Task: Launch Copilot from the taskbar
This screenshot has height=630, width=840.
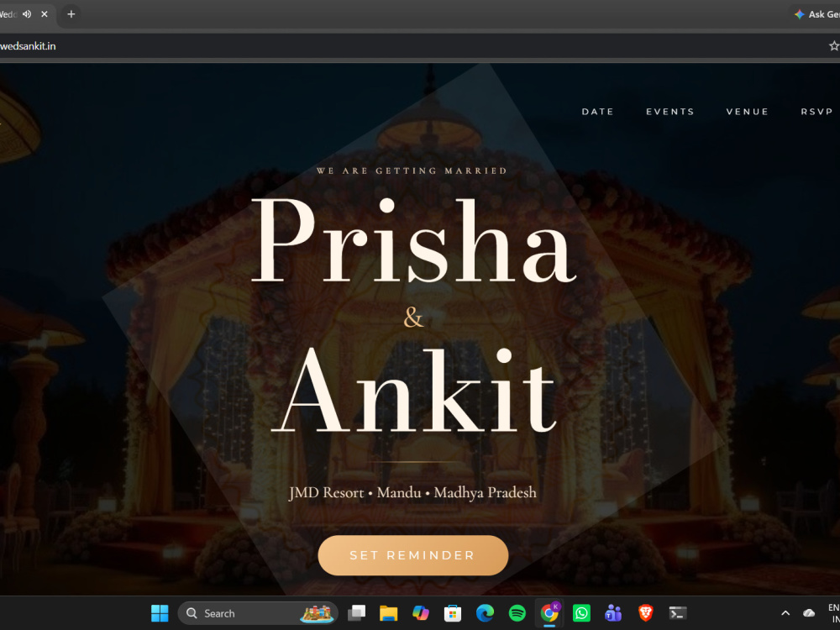Action: click(421, 613)
